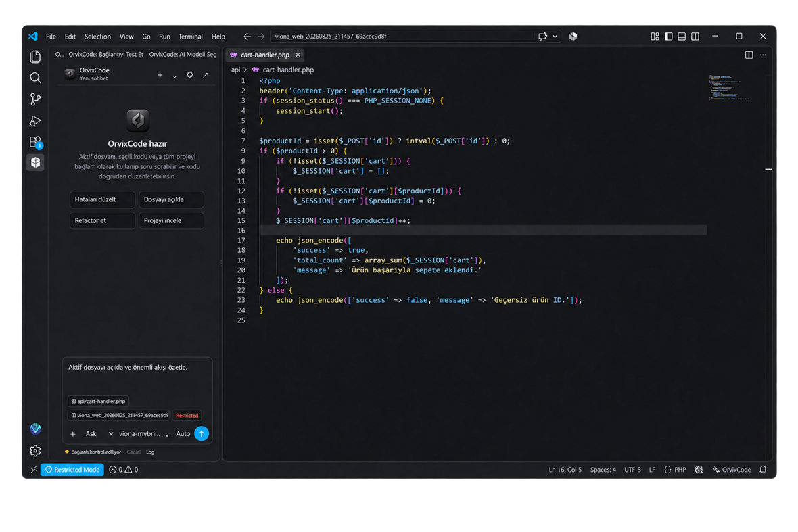798x532 pixels.
Task: Toggle the primary side bar layout icon
Action: [x=668, y=36]
